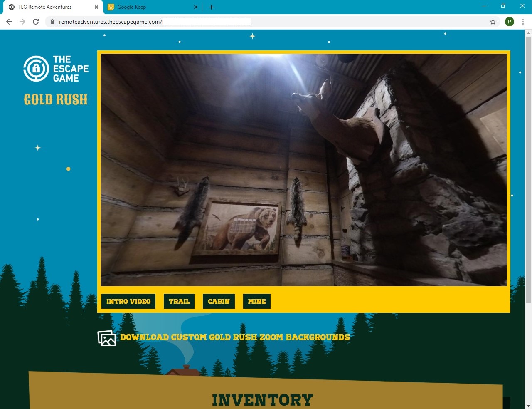The width and height of the screenshot is (532, 409).
Task: Open the Chrome profile avatar
Action: click(509, 22)
